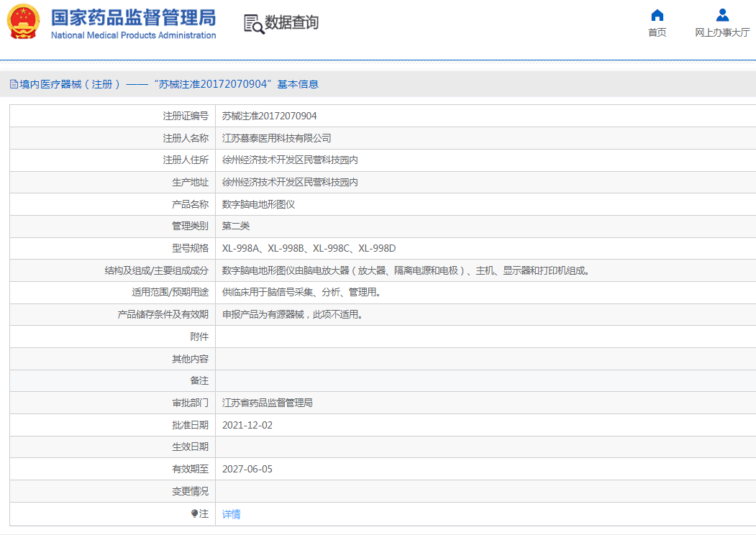
Task: Click the 备注 label
Action: tap(199, 381)
